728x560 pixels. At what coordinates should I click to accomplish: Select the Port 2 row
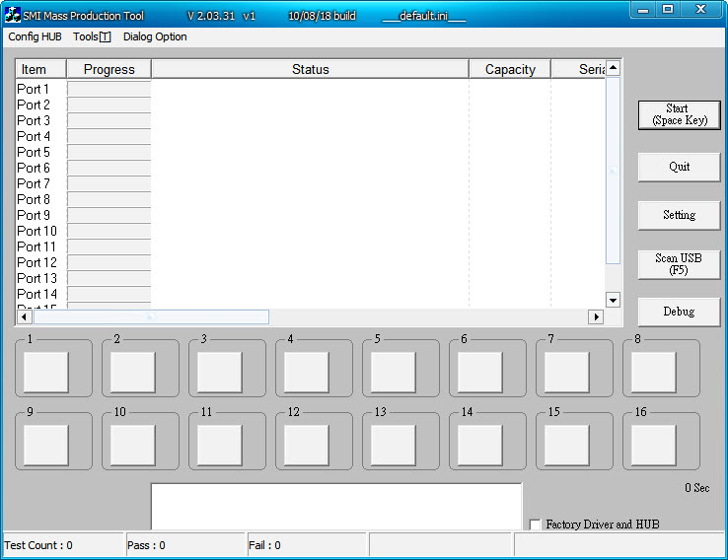pyautogui.click(x=310, y=105)
